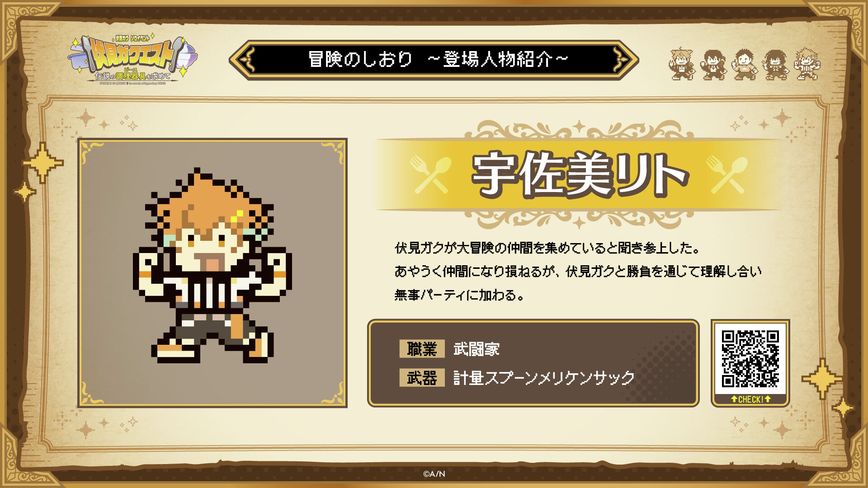Image resolution: width=868 pixels, height=488 pixels.
Task: Click the ©A/N copyright text
Action: pos(434,474)
